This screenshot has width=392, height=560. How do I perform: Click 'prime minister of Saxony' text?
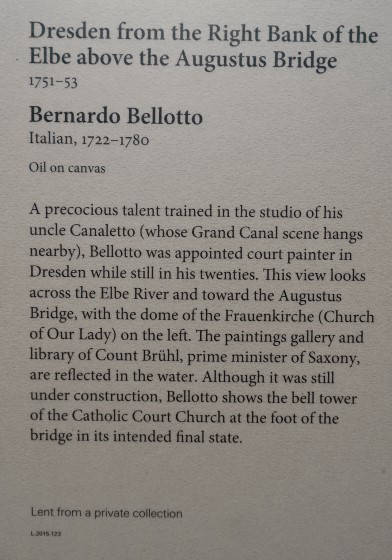[273, 358]
